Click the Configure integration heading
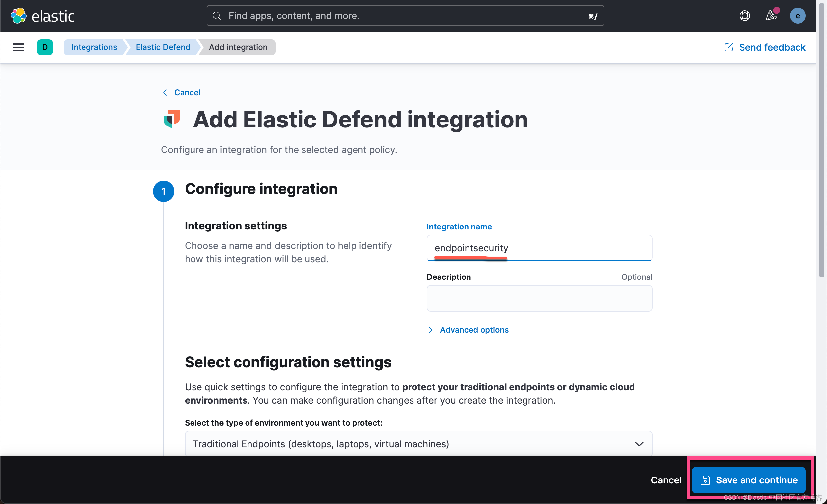The width and height of the screenshot is (827, 504). (261, 189)
